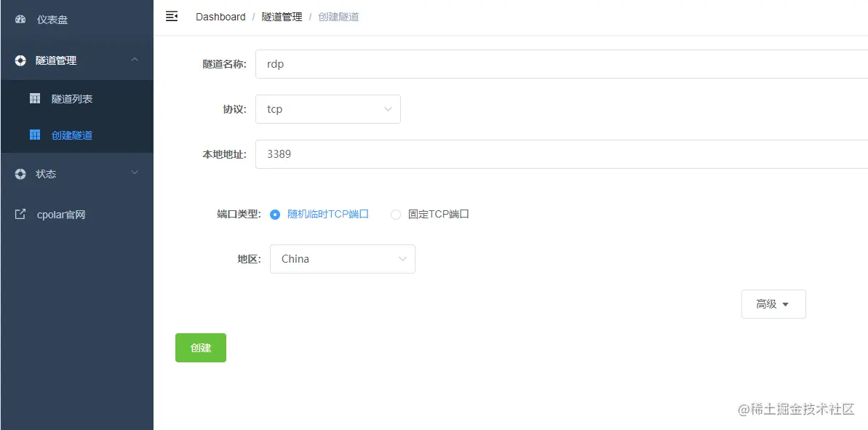Expand the 高级 advanced options button

click(773, 304)
